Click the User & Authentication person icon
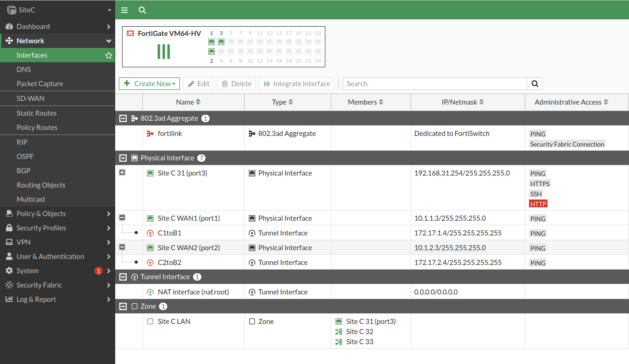This screenshot has height=364, width=629. [9, 257]
